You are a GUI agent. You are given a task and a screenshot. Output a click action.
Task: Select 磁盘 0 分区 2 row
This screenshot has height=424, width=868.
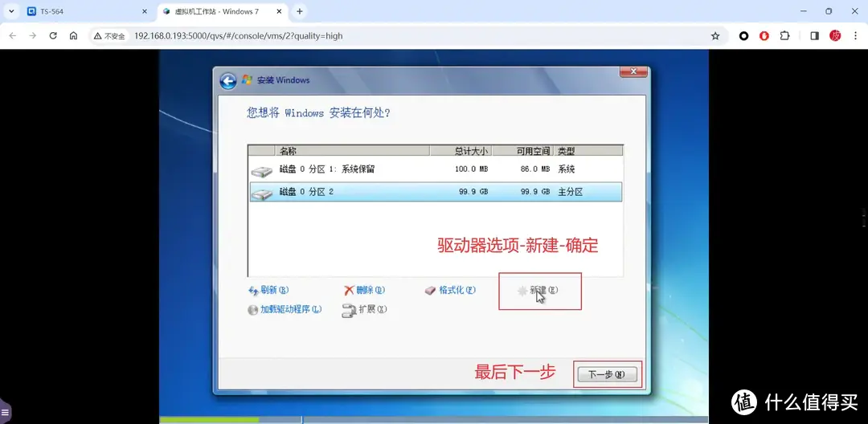pos(436,192)
